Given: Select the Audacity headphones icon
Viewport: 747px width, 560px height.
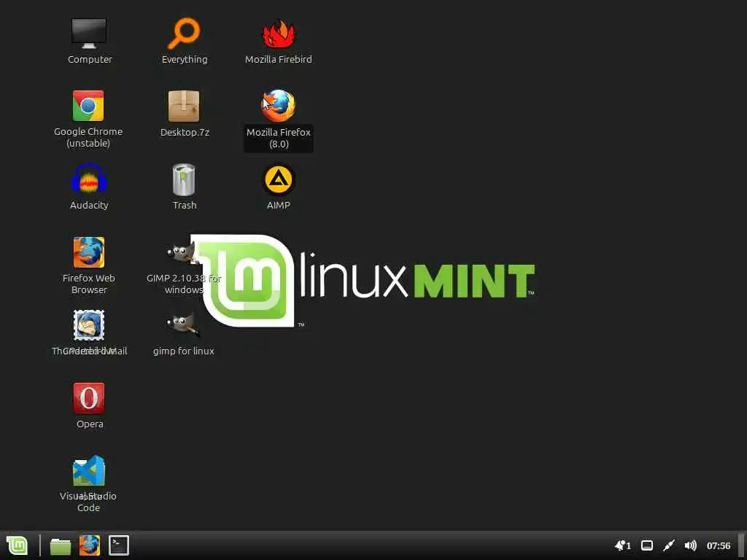Looking at the screenshot, I should pos(89,179).
